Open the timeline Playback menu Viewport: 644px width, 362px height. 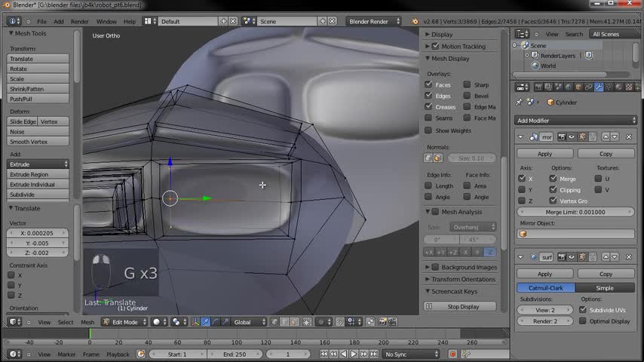pyautogui.click(x=118, y=354)
